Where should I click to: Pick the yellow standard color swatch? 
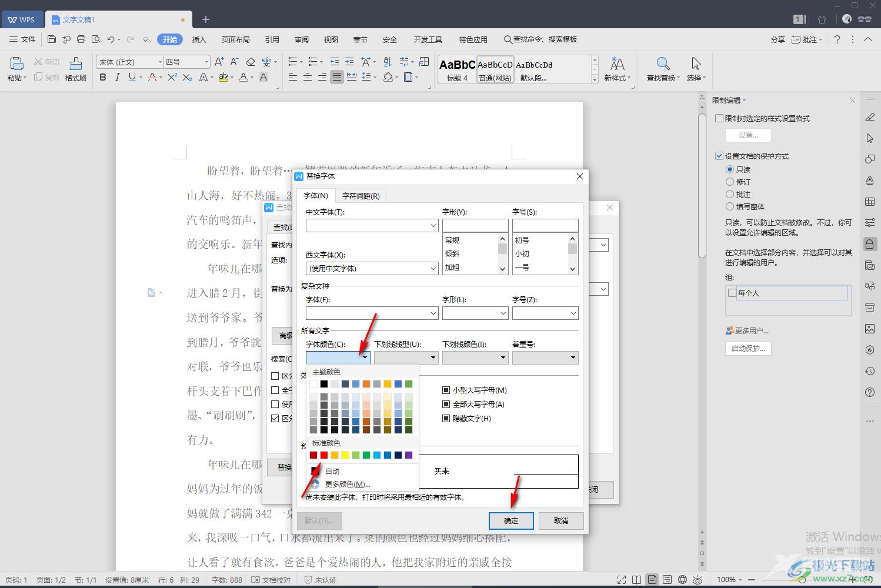click(345, 455)
